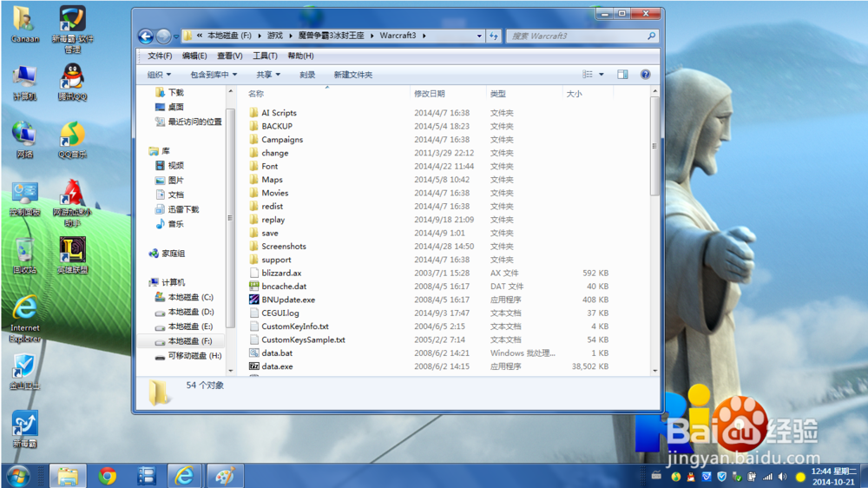The image size is (868, 488).
Task: Select the Maps folder
Action: click(266, 180)
